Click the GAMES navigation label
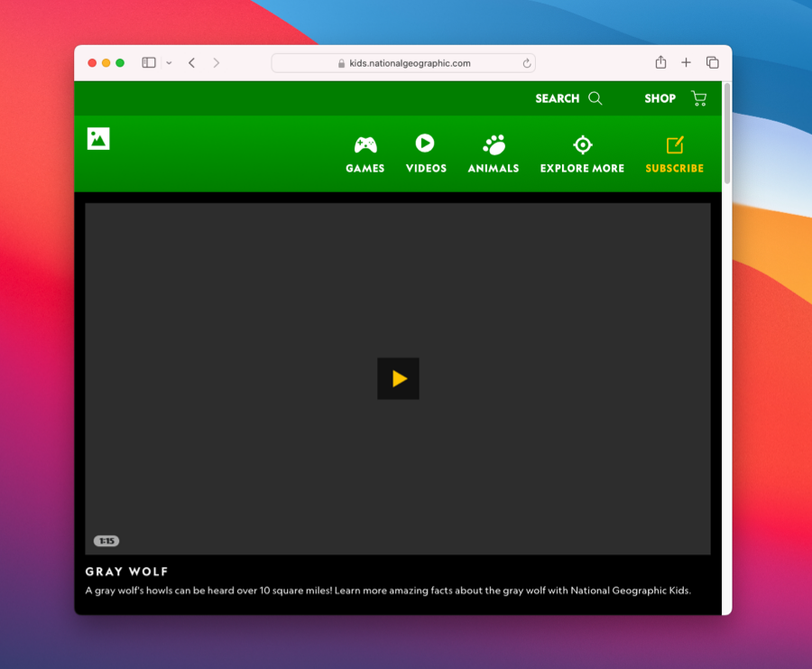 click(x=364, y=168)
